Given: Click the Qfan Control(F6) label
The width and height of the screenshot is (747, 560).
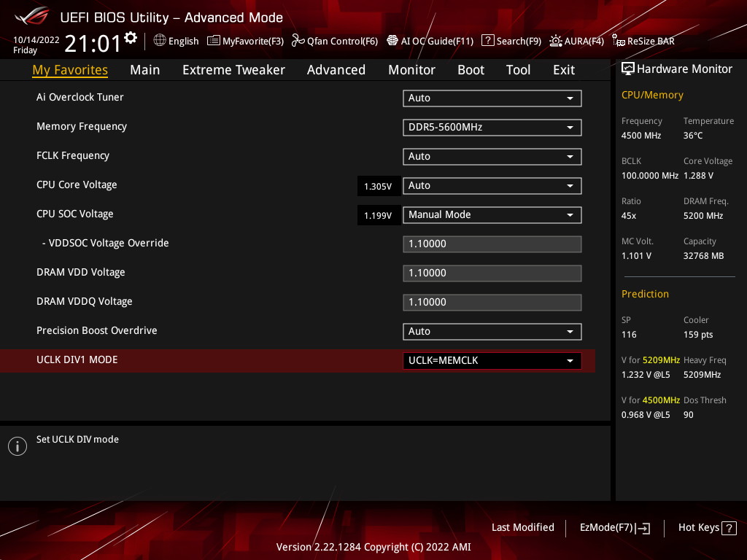Looking at the screenshot, I should tap(343, 41).
